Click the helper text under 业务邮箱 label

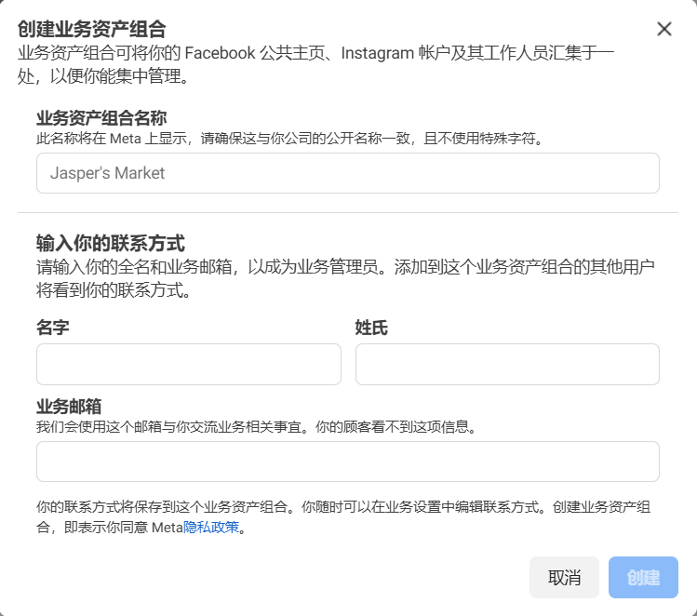[x=256, y=427]
